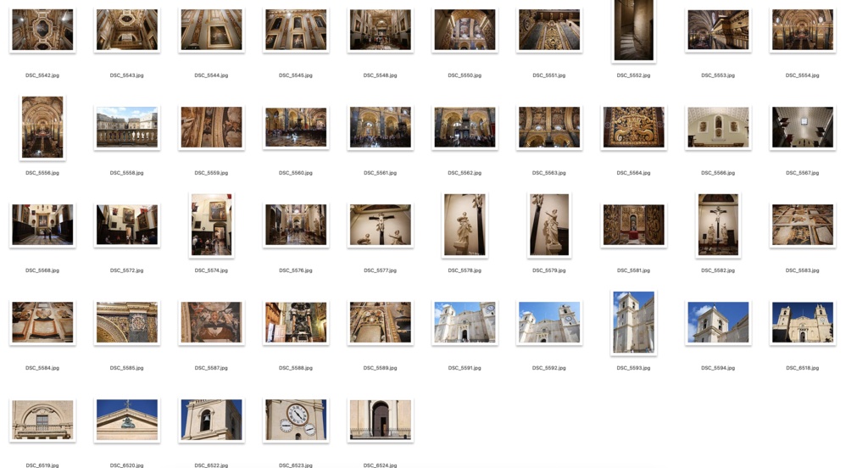Click the text DSC_5594.jpg
Viewport: 868px width, 468px height.
tap(718, 368)
